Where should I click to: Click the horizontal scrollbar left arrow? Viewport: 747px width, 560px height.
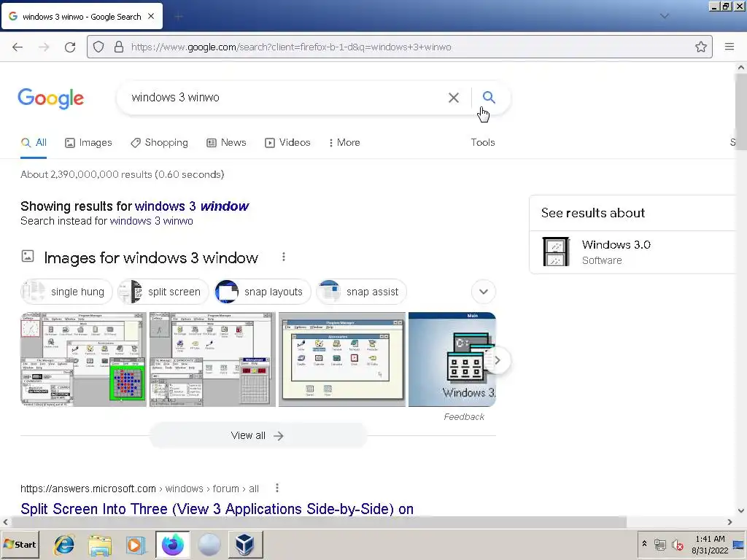tap(5, 522)
